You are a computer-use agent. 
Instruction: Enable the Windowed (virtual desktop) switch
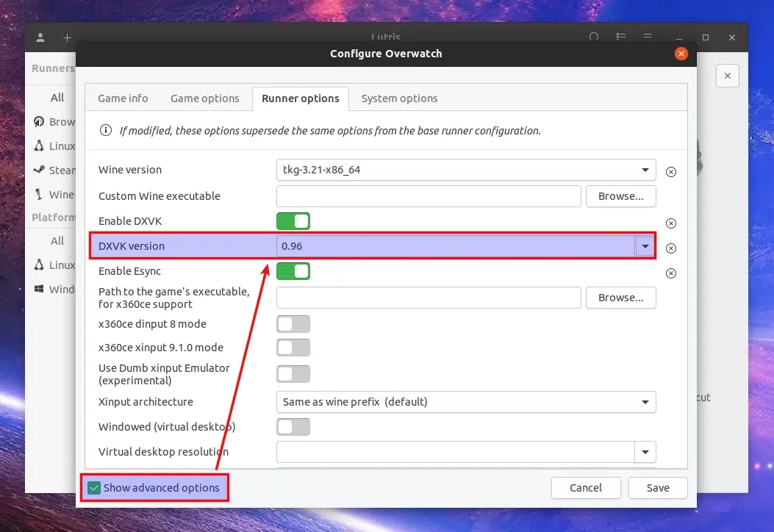pos(293,426)
